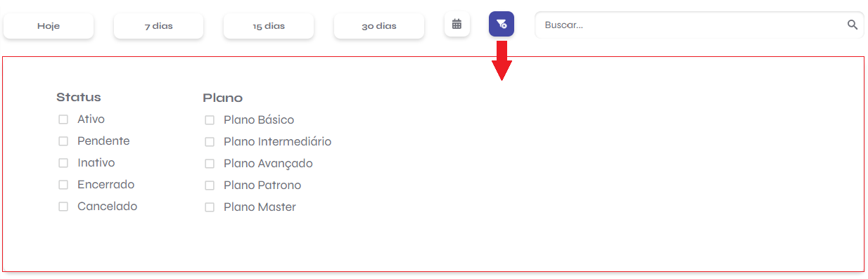Choose the 15 dias period button
The width and height of the screenshot is (868, 279).
pos(269,26)
